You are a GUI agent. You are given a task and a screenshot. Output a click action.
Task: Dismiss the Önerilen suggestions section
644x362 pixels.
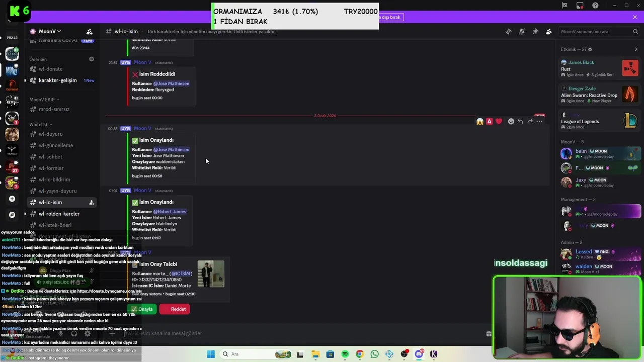pyautogui.click(x=92, y=59)
